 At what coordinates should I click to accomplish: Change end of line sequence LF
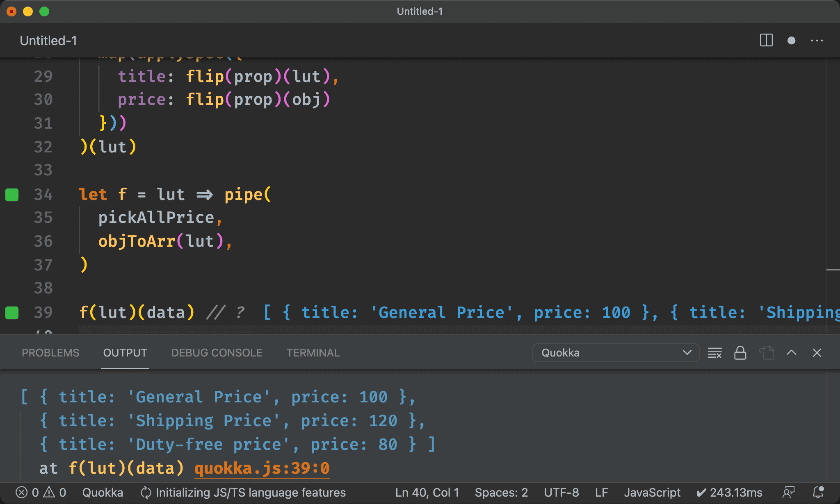[x=601, y=493]
